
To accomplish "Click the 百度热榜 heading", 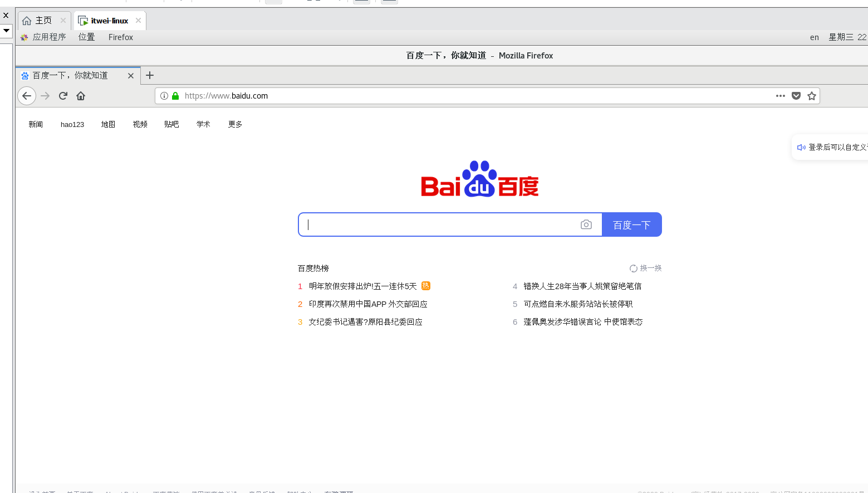I will tap(313, 268).
